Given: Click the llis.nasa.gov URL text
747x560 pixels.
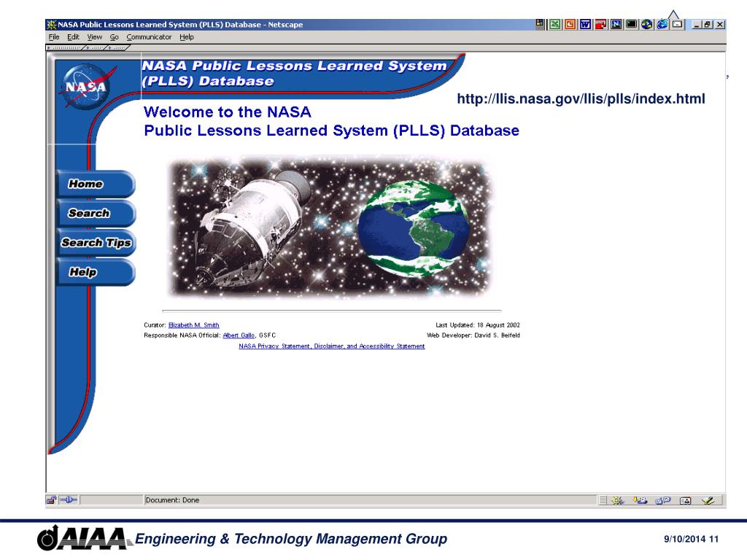Looking at the screenshot, I should tap(581, 98).
